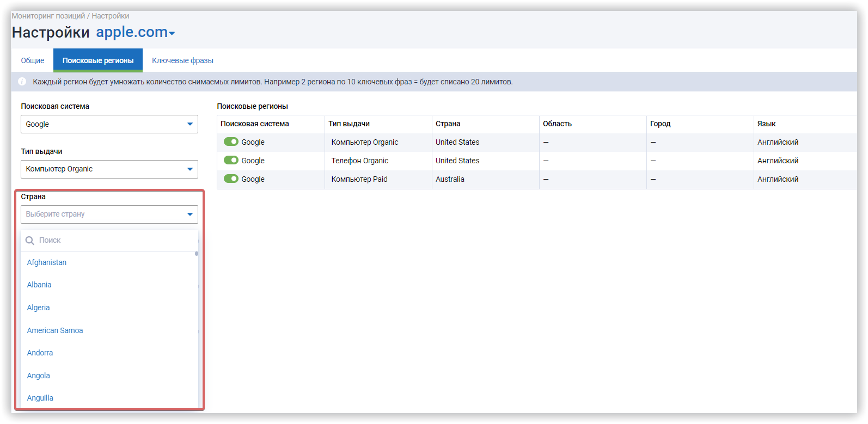Switch to the Общие tab
The image size is (868, 424).
(x=33, y=60)
